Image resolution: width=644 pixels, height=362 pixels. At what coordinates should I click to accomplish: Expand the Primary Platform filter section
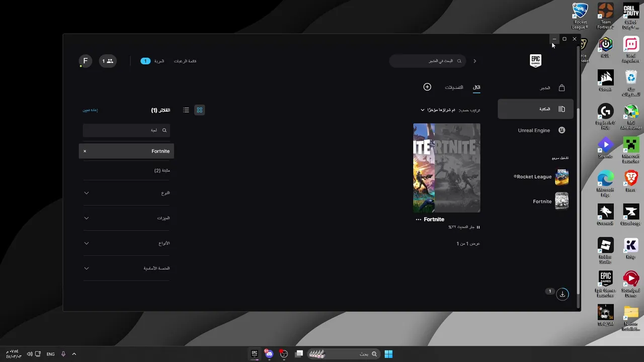point(126,268)
